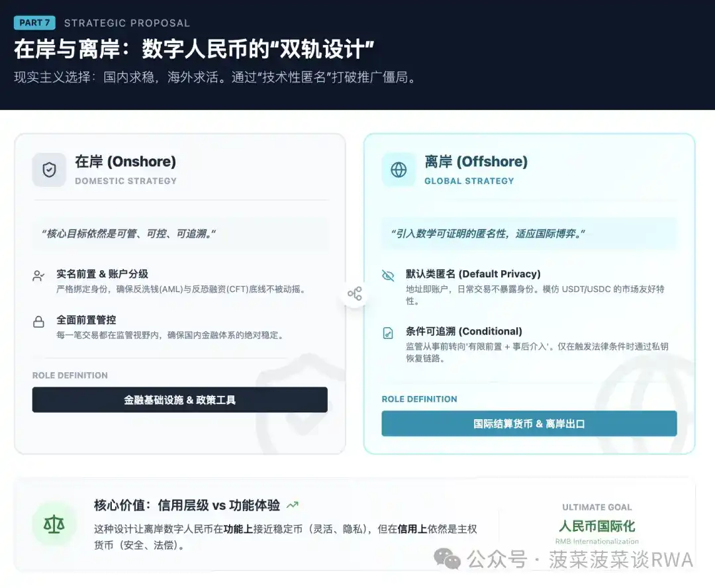Click the user-check icon next to 实名前置
The image size is (715, 588).
pyautogui.click(x=39, y=276)
